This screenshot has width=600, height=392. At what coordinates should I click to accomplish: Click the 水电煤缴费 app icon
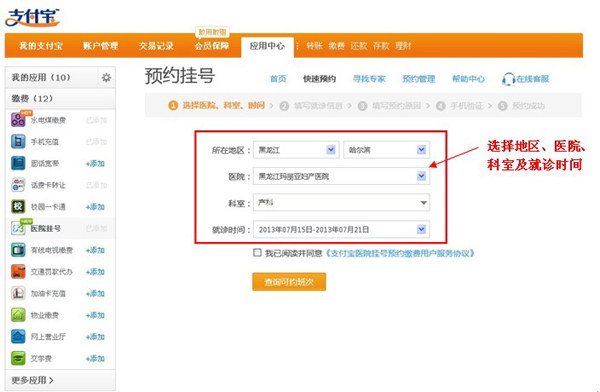18,120
